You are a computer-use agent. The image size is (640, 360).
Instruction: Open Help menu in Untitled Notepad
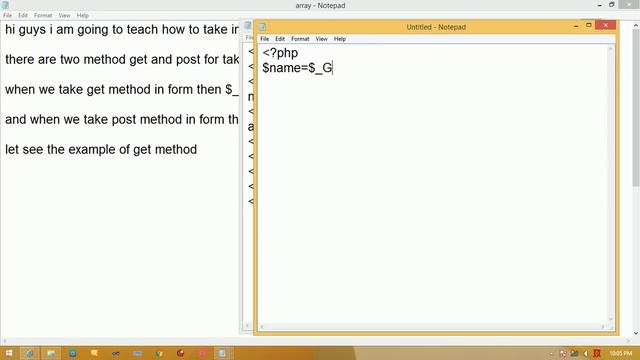(x=340, y=39)
